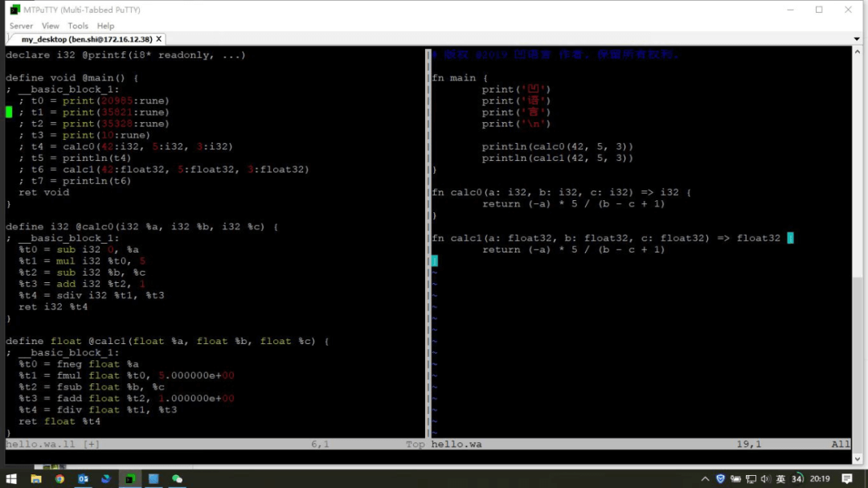Click the MTPuTTY app icon in title bar
The height and width of the screenshot is (488, 868).
(x=15, y=10)
